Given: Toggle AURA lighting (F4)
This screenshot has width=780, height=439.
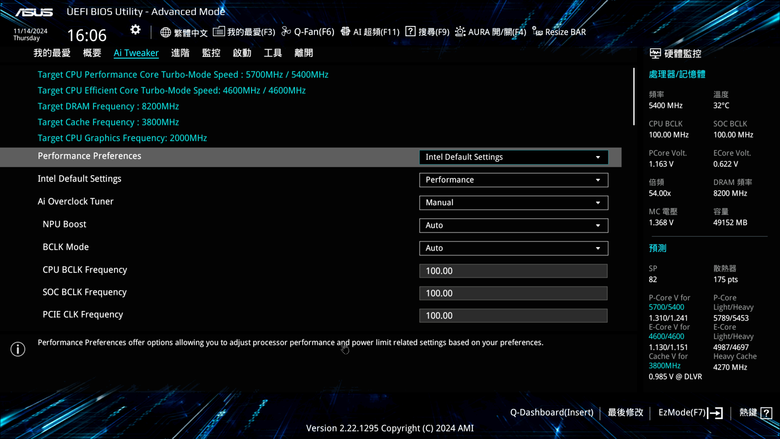Looking at the screenshot, I should pos(490,32).
